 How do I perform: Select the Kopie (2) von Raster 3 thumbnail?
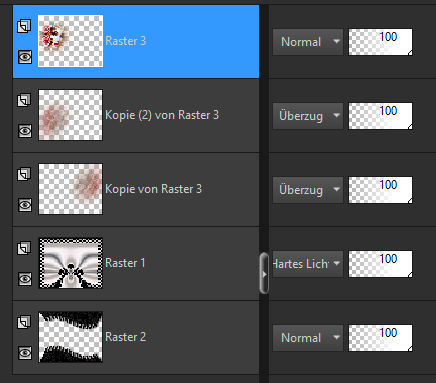70,115
